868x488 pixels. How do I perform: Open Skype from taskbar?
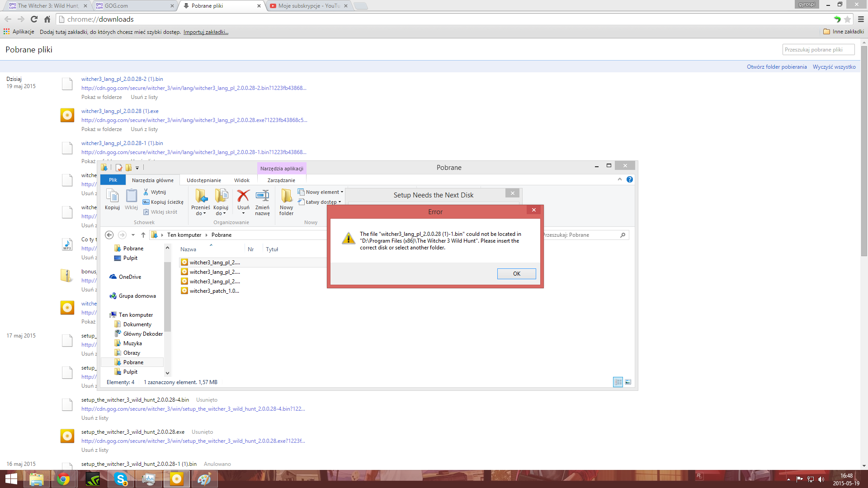[x=121, y=479]
